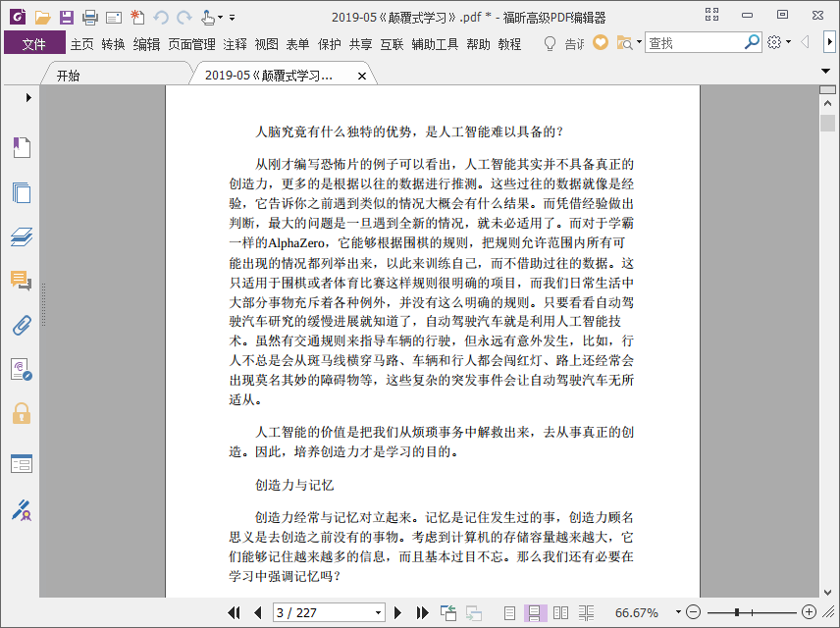The width and height of the screenshot is (840, 628).
Task: Click the search folder icon
Action: click(x=624, y=43)
